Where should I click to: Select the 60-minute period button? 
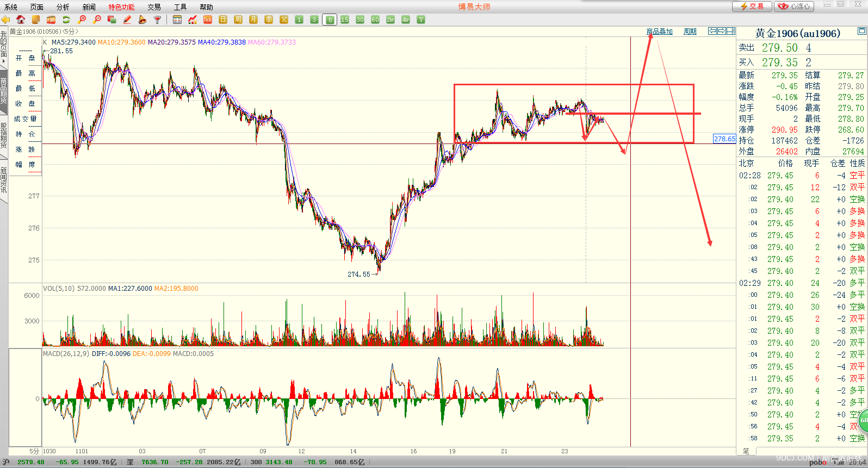coord(375,20)
